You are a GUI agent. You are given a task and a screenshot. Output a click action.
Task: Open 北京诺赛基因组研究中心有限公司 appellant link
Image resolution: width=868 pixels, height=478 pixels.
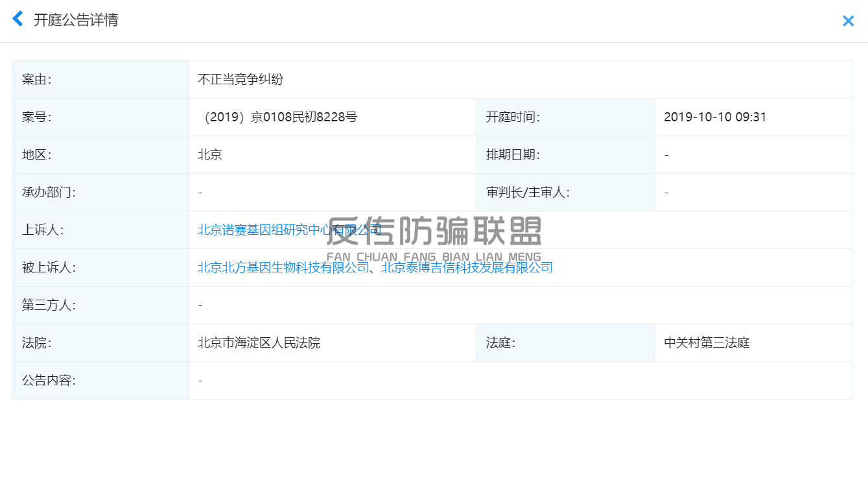pyautogui.click(x=289, y=230)
